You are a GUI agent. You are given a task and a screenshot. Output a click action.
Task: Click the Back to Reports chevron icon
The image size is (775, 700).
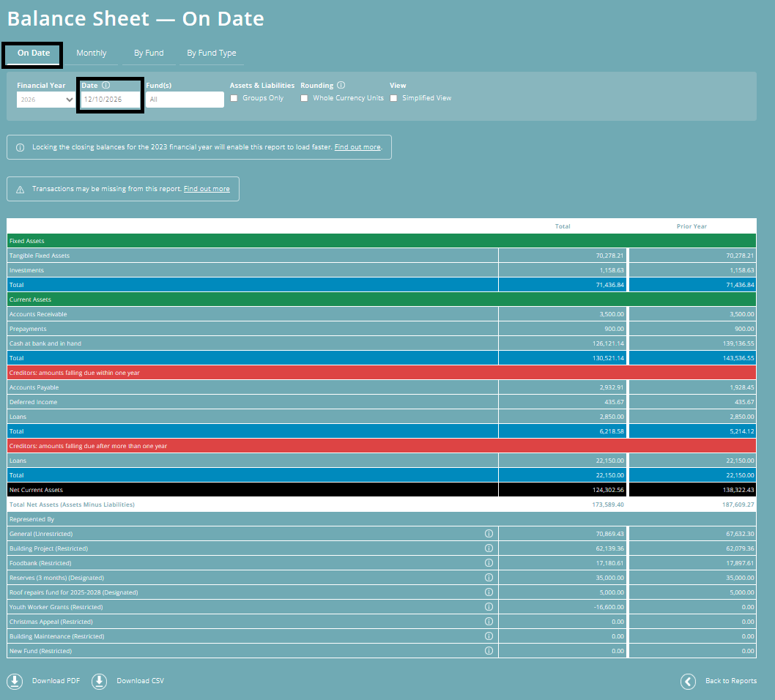tap(688, 681)
